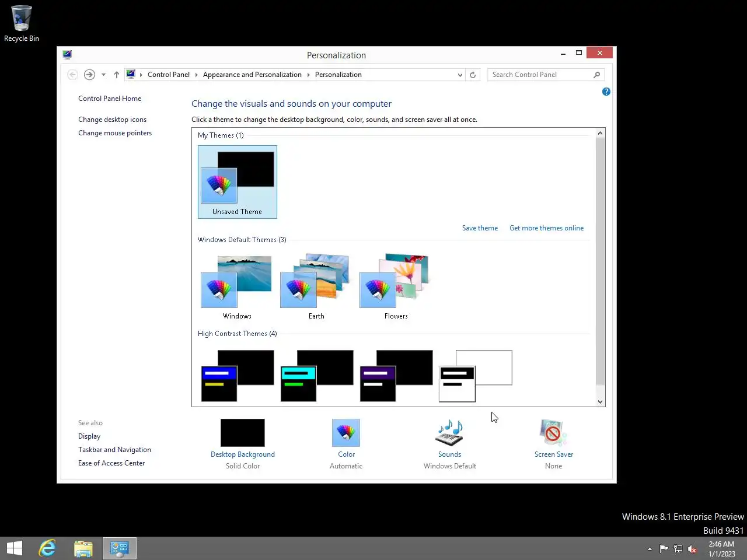
Task: Expand chevron after Appearance and Personalization
Action: coord(309,75)
